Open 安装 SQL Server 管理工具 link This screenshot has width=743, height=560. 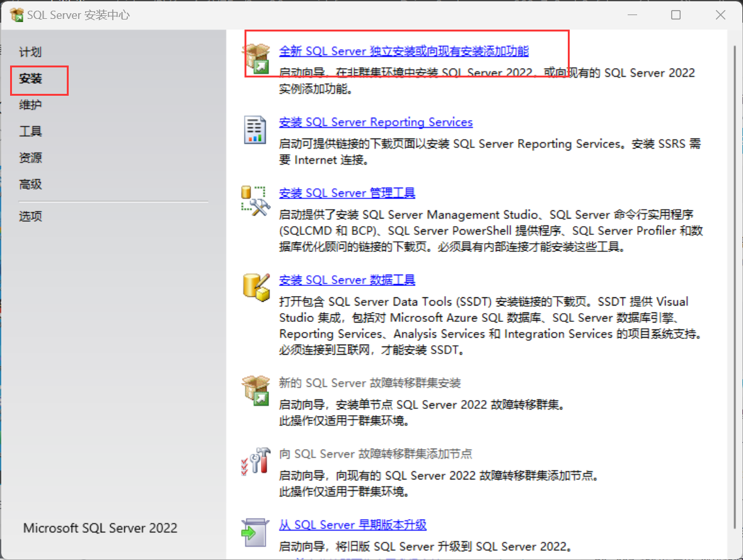(347, 193)
